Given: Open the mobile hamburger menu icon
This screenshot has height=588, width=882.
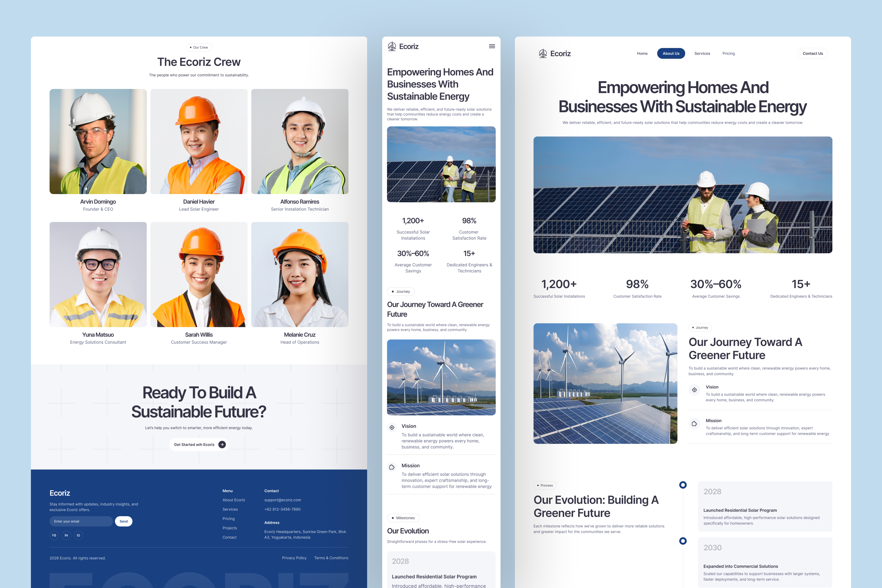Looking at the screenshot, I should [492, 46].
